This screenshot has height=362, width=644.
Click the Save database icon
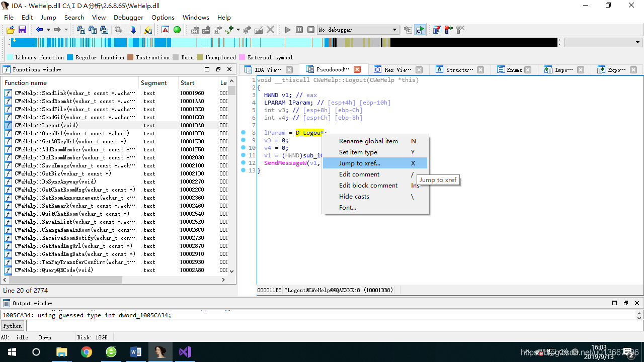click(22, 30)
